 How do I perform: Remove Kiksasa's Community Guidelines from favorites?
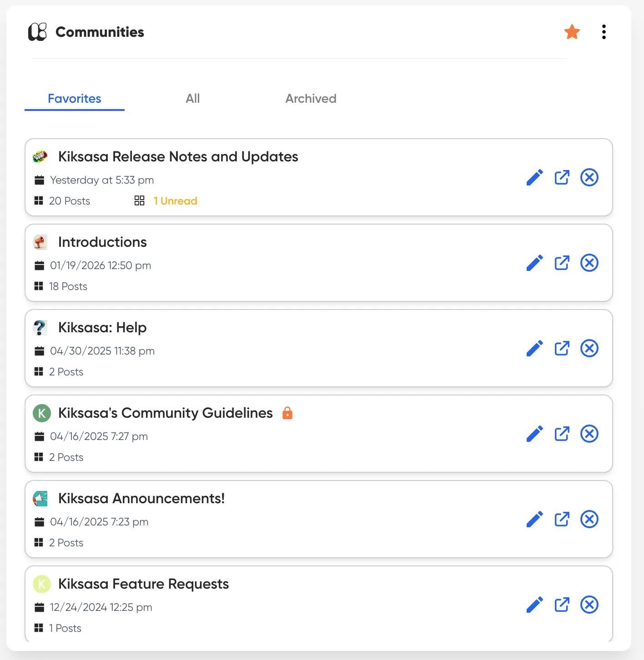589,434
